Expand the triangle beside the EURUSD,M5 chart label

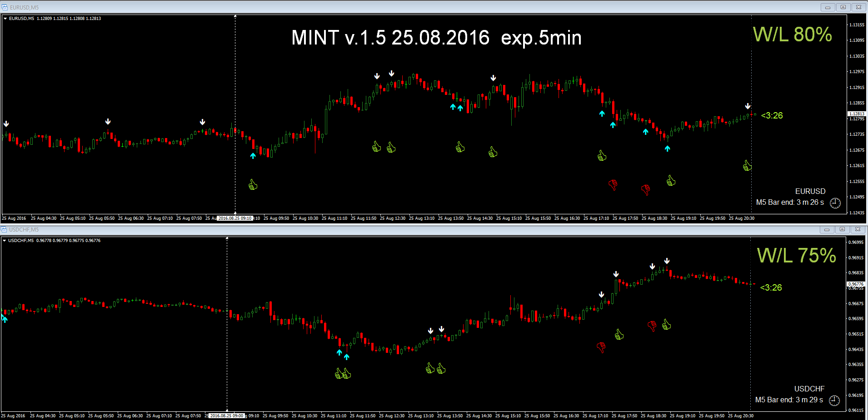point(5,19)
